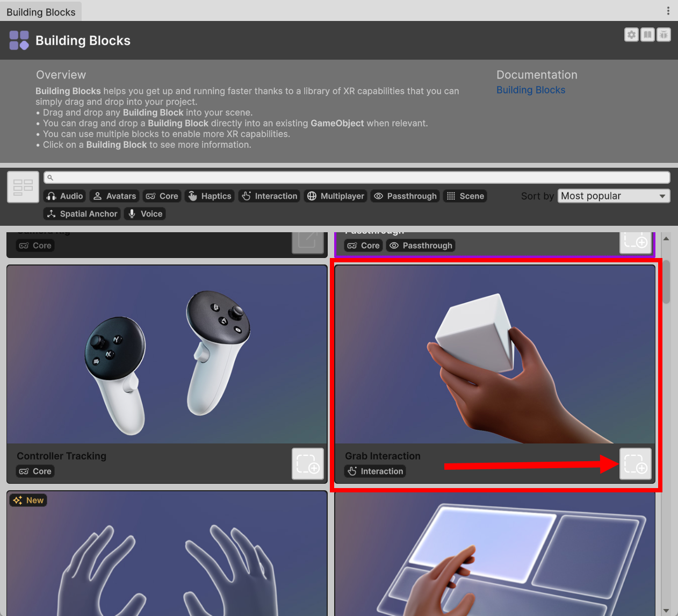Click the New badge on hands block

coord(28,500)
